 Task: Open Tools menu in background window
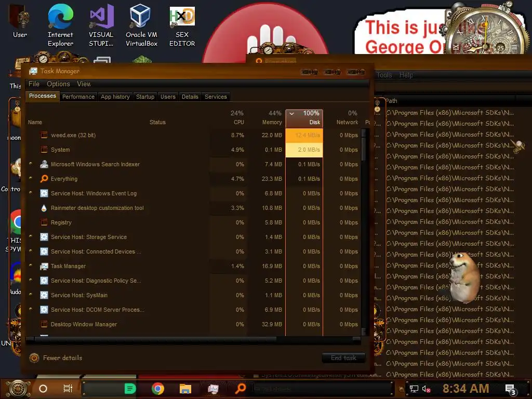pyautogui.click(x=384, y=75)
